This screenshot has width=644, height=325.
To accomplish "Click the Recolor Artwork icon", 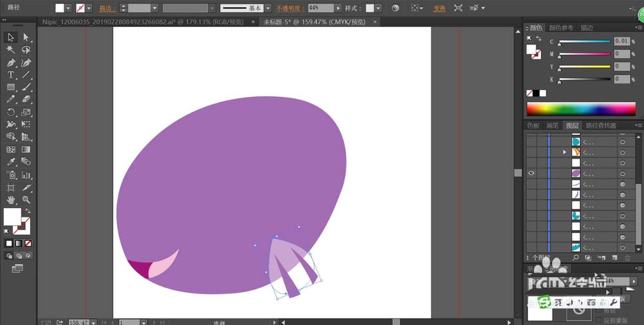I will 395,8.
